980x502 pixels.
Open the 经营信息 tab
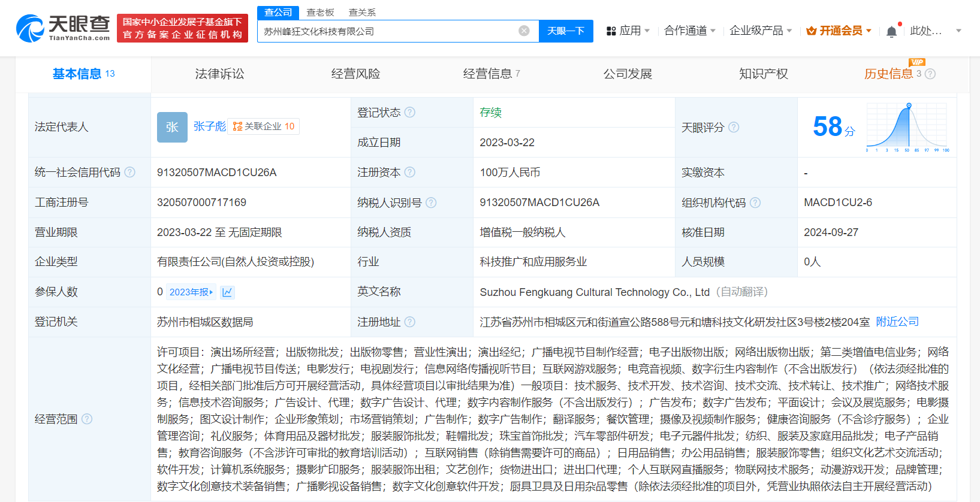[491, 74]
